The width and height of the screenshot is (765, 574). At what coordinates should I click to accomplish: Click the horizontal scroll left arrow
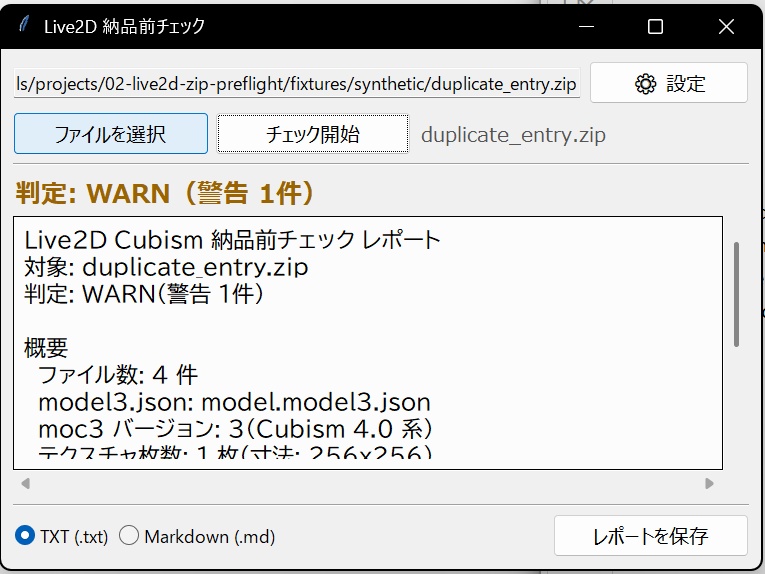point(25,483)
